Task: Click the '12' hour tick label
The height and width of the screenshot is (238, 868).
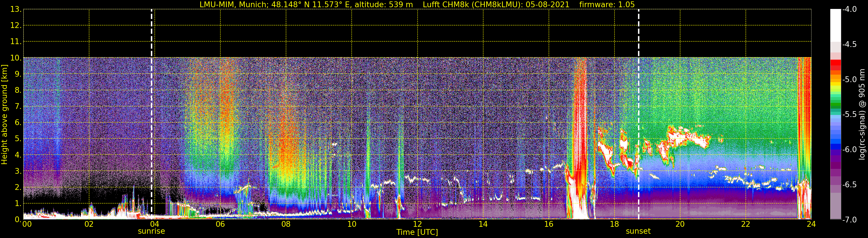Action: click(x=417, y=224)
